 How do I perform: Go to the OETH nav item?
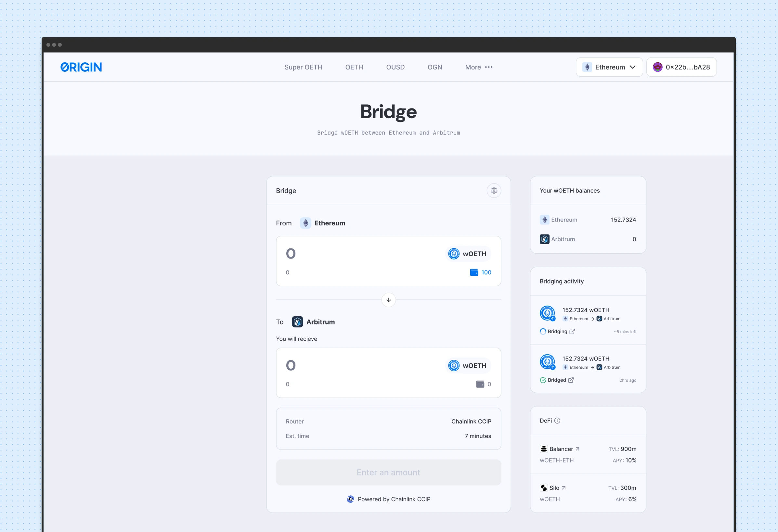[354, 67]
